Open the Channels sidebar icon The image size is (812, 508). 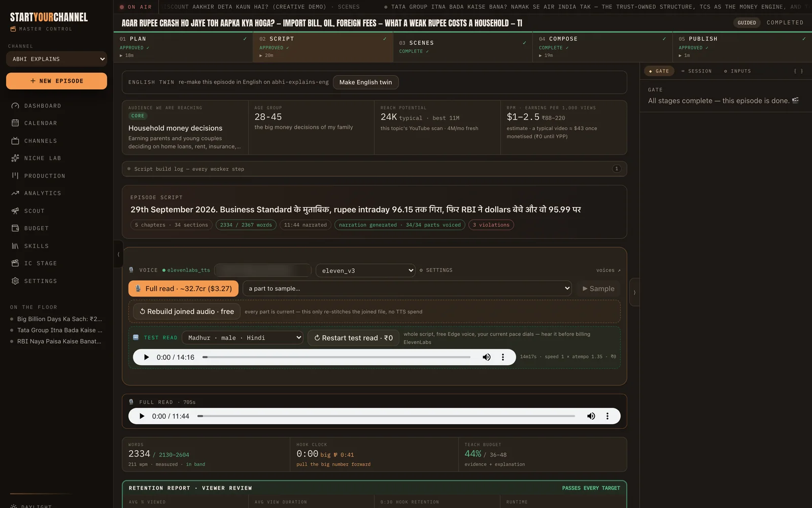(x=15, y=141)
